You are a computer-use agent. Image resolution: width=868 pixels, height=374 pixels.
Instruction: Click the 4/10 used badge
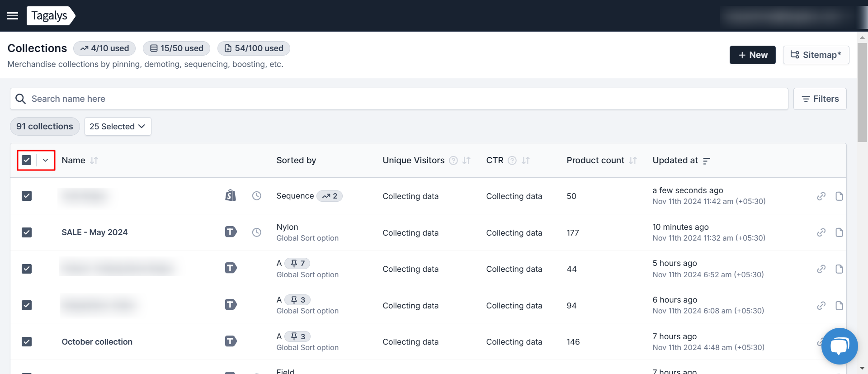pyautogui.click(x=104, y=48)
